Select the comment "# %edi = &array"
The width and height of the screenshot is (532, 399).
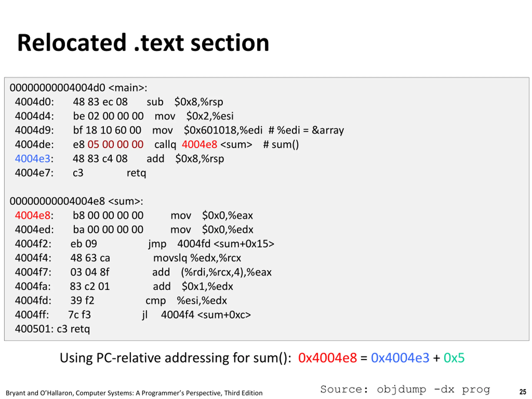tap(306, 130)
